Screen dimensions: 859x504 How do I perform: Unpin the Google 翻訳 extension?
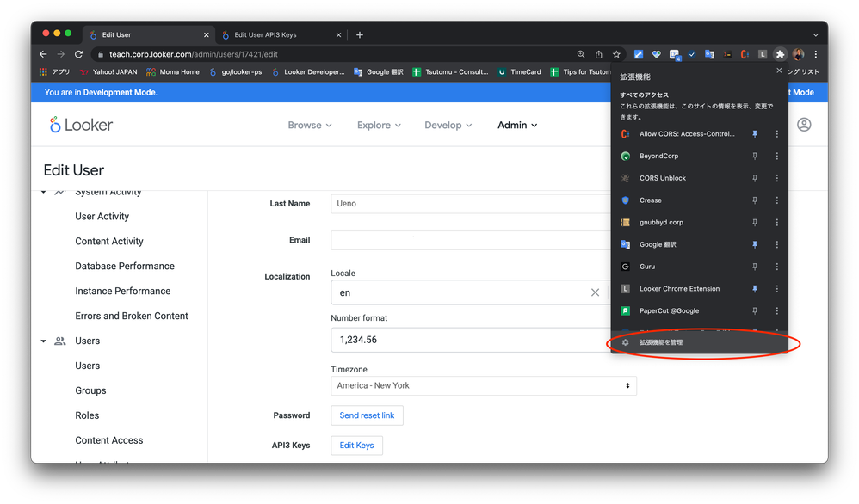[x=755, y=244]
